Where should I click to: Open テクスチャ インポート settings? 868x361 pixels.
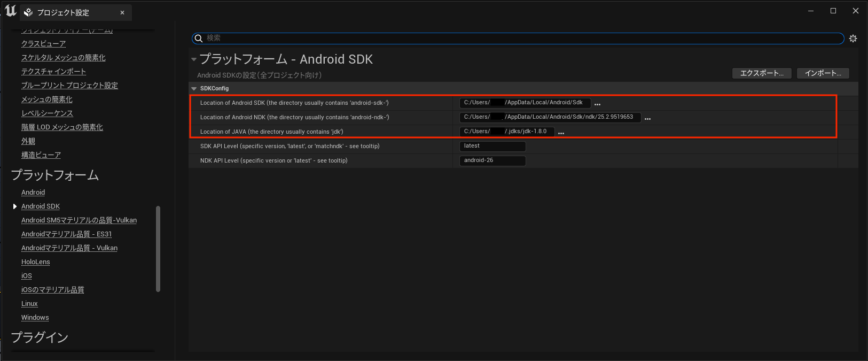pyautogui.click(x=53, y=72)
